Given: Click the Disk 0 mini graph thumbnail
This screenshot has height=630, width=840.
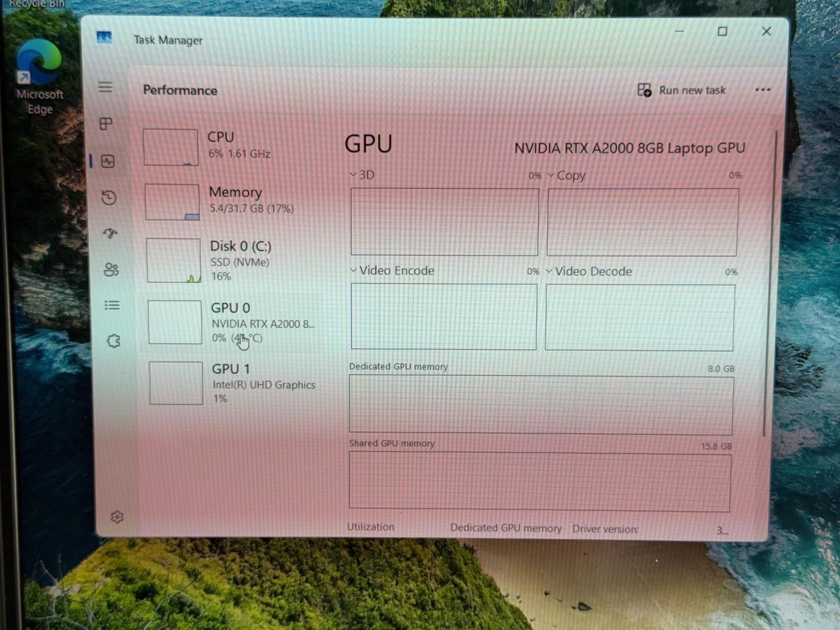Looking at the screenshot, I should pyautogui.click(x=174, y=260).
